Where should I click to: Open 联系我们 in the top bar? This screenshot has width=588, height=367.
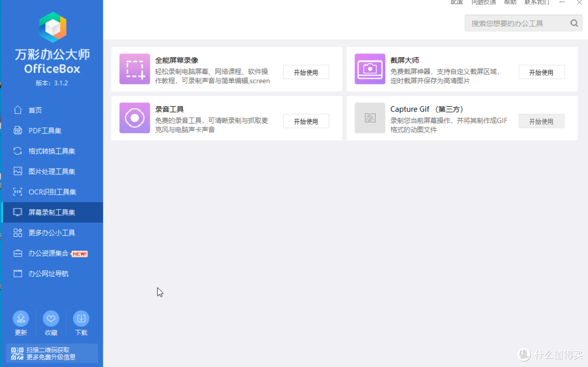[x=537, y=2]
